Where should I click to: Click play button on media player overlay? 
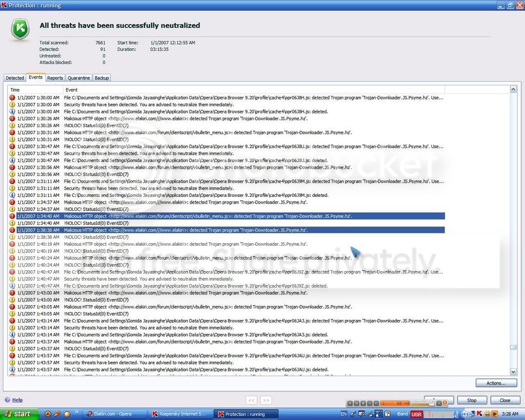pos(350,403)
